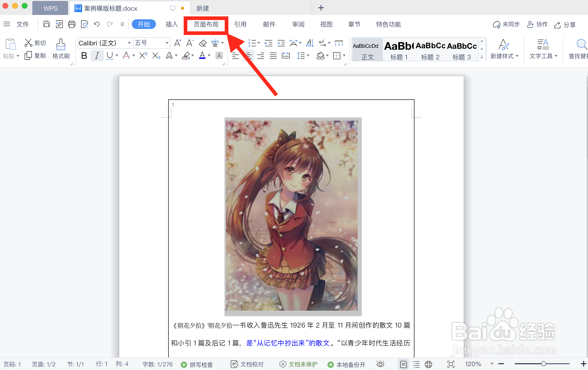Select the format painter (格式刷) tool
The height and width of the screenshot is (370, 588).
pos(61,49)
